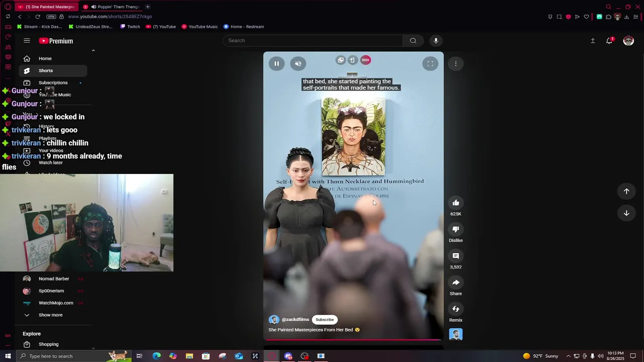The height and width of the screenshot is (362, 644).
Task: Click the sidebar scroll-up arrow near Home
Action: pos(93,50)
